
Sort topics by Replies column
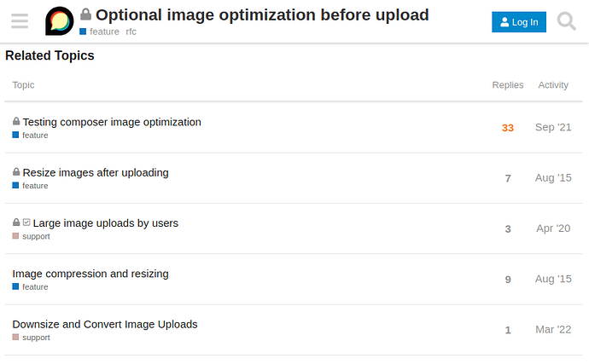[508, 85]
